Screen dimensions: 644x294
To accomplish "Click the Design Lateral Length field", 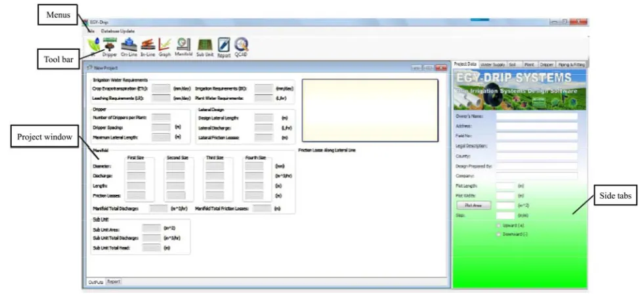I will (264, 117).
